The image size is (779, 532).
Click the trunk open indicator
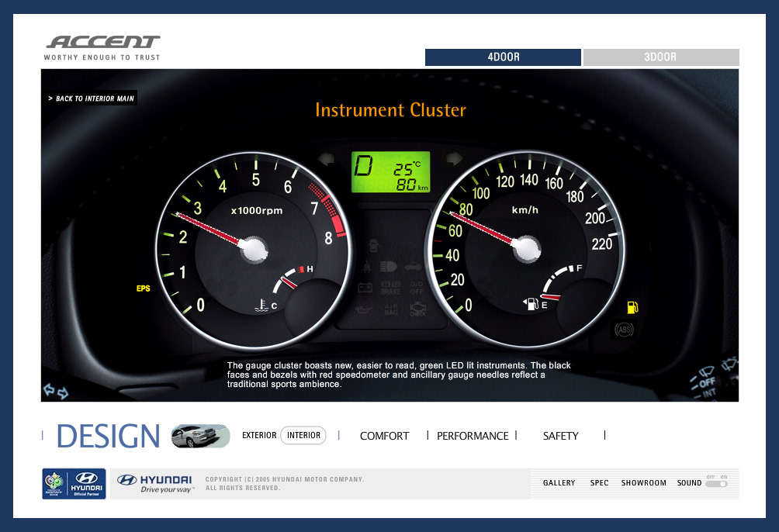click(x=414, y=267)
